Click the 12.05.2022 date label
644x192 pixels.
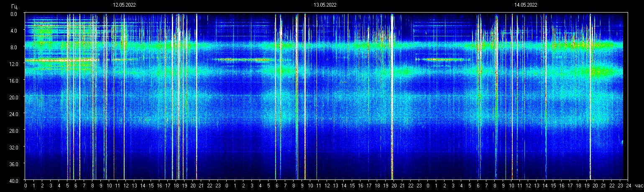tap(124, 5)
